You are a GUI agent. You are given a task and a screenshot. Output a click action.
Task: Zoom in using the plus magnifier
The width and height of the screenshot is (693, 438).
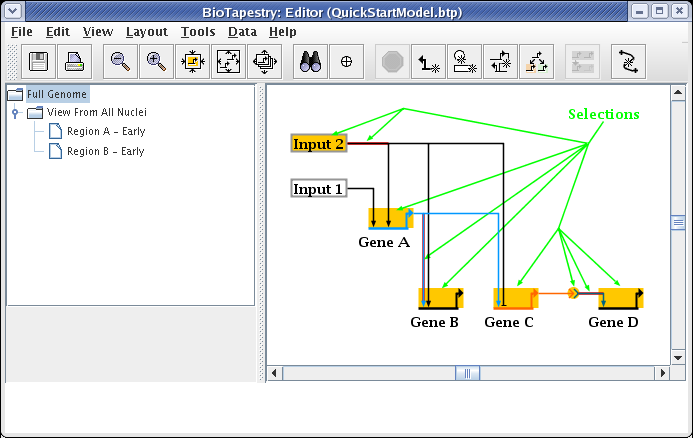[x=156, y=62]
